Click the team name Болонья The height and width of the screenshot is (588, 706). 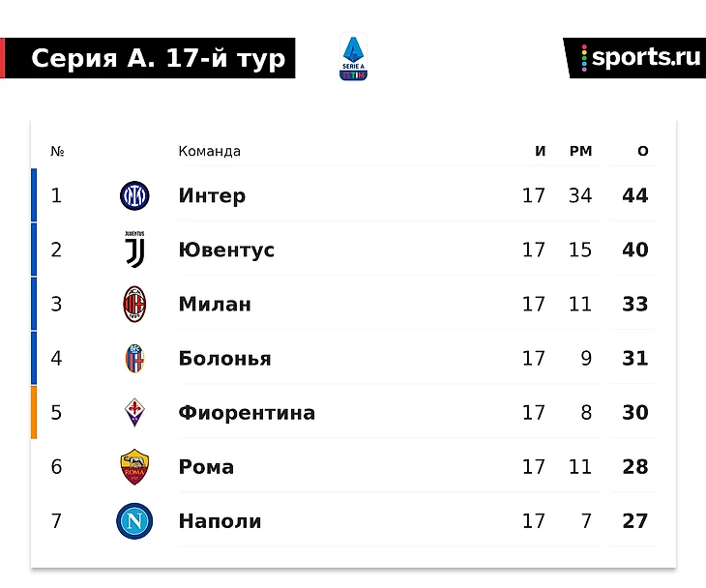tap(224, 359)
